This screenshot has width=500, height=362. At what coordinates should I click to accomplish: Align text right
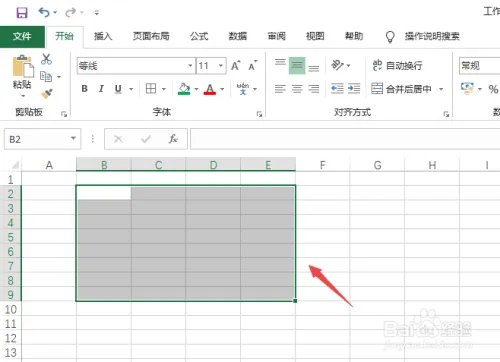click(314, 89)
